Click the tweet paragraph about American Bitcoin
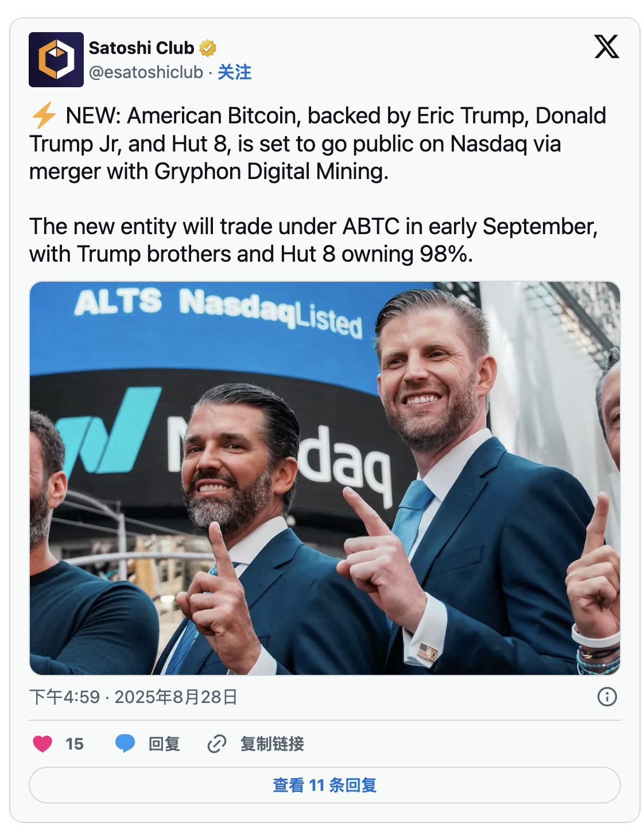644x839 pixels. click(x=317, y=143)
